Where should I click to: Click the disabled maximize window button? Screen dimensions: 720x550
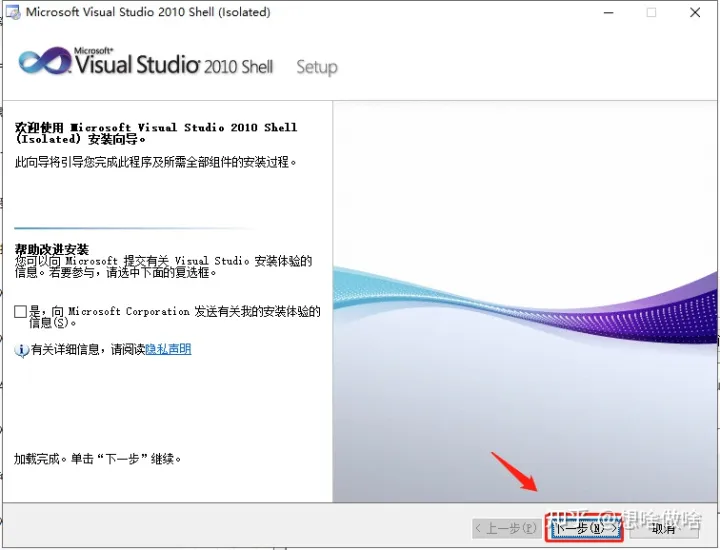(651, 12)
